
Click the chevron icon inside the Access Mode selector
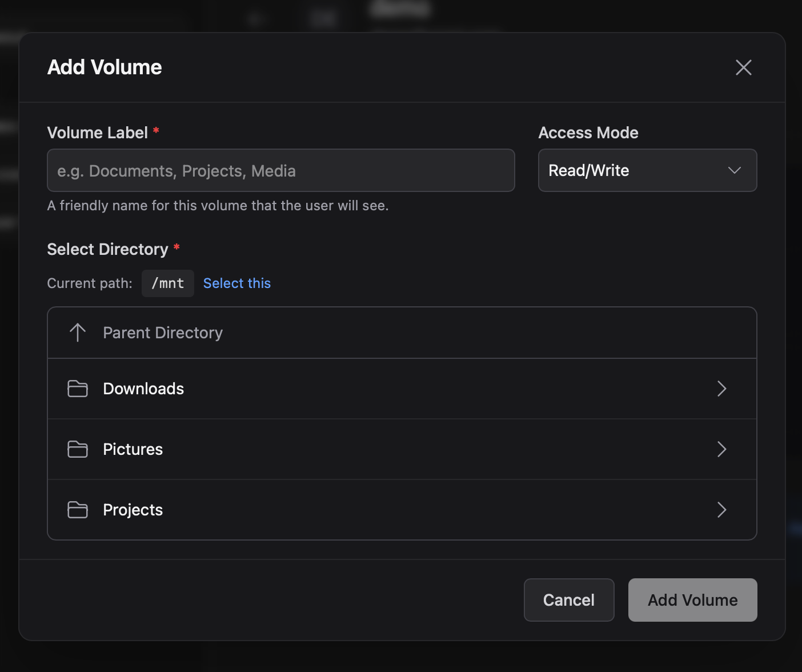tap(735, 170)
